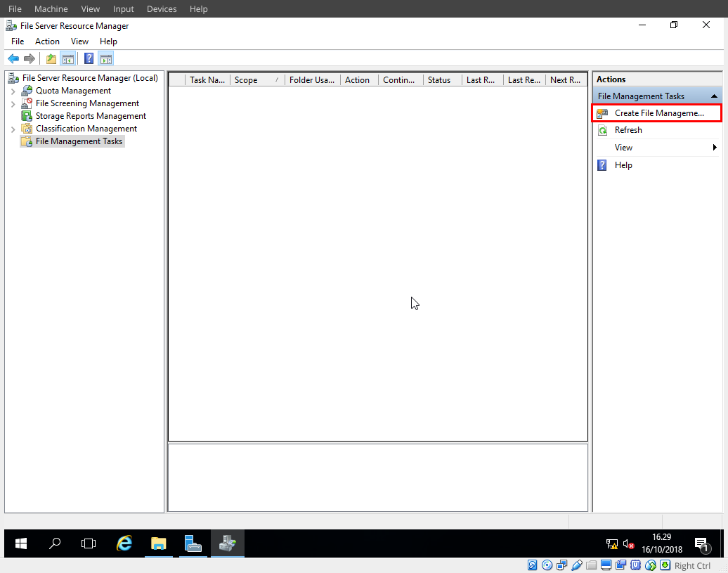Open File Screening Management
The width and height of the screenshot is (728, 573).
click(x=86, y=103)
